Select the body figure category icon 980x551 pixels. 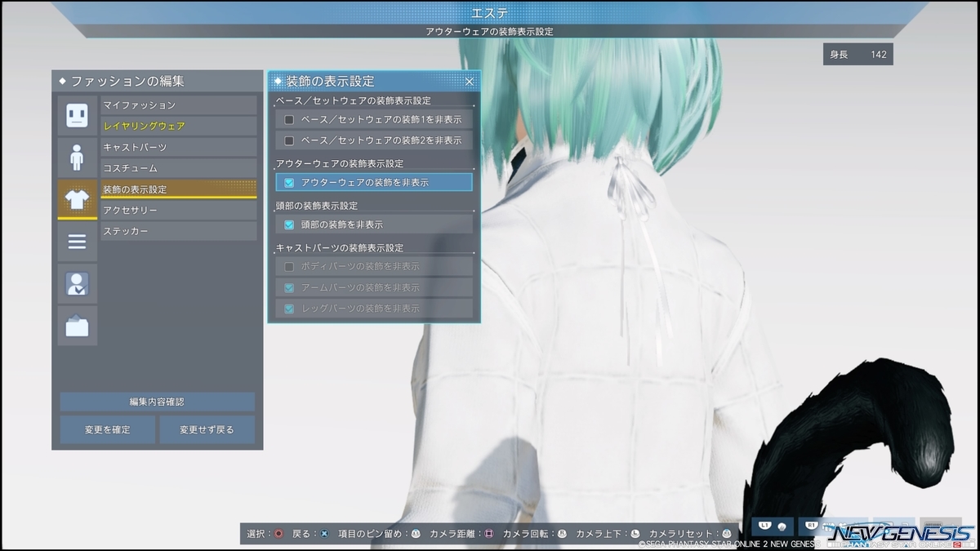click(78, 158)
